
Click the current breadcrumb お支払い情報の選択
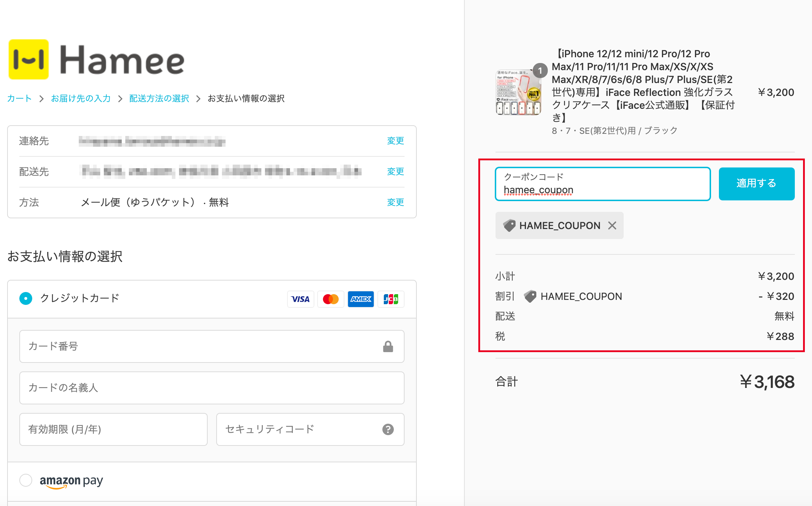click(x=246, y=98)
